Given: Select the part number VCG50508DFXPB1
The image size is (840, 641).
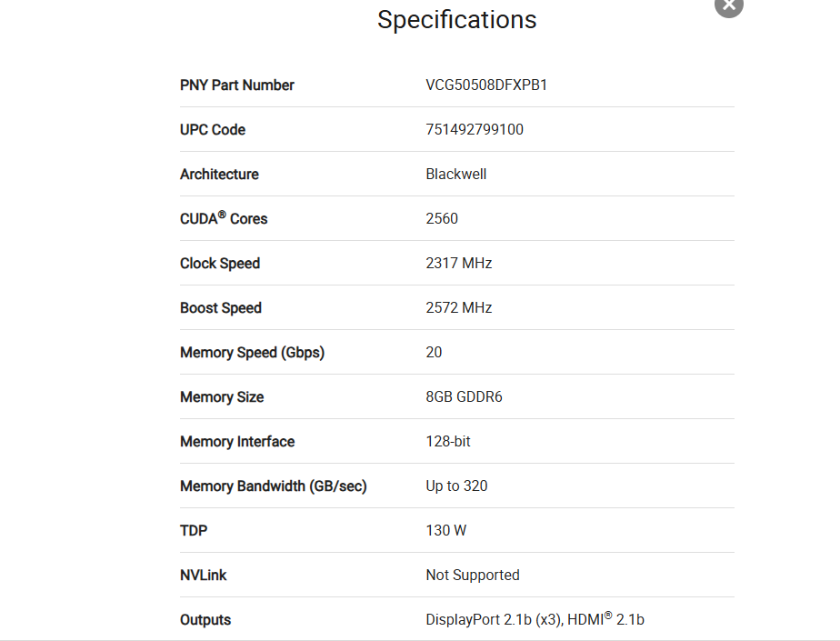Looking at the screenshot, I should click(485, 85).
